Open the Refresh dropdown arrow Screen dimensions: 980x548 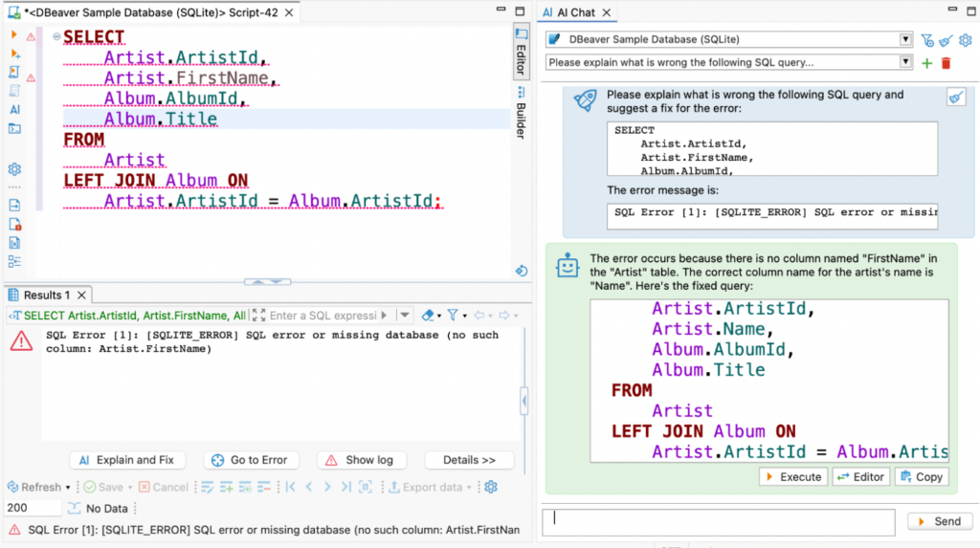pos(68,488)
